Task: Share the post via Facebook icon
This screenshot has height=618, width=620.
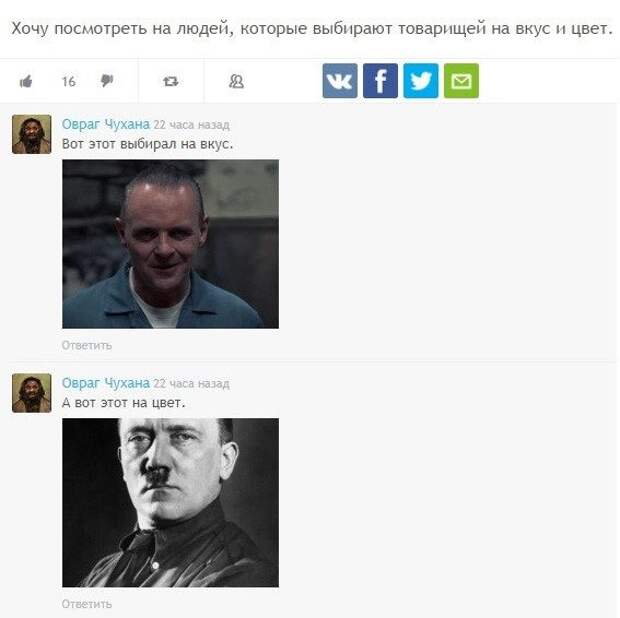Action: (380, 81)
